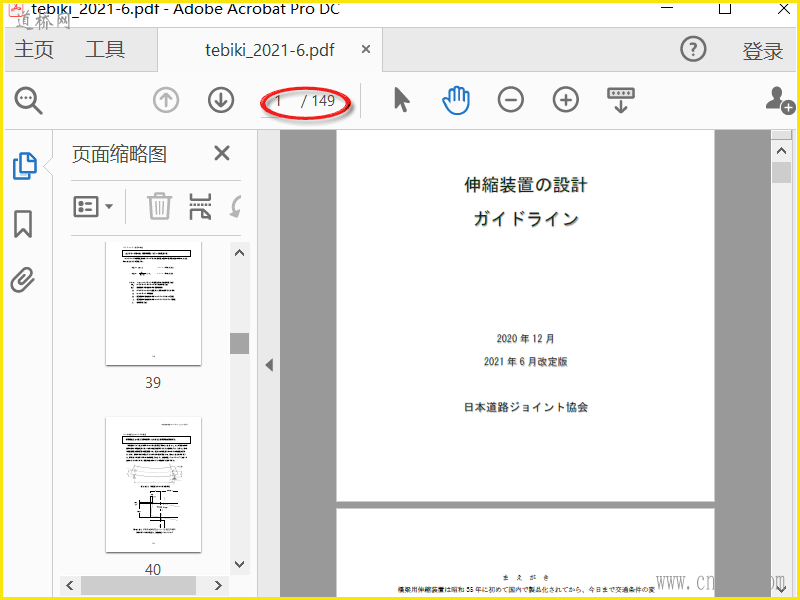This screenshot has height=600, width=800.
Task: Zoom out with minus button
Action: (511, 99)
